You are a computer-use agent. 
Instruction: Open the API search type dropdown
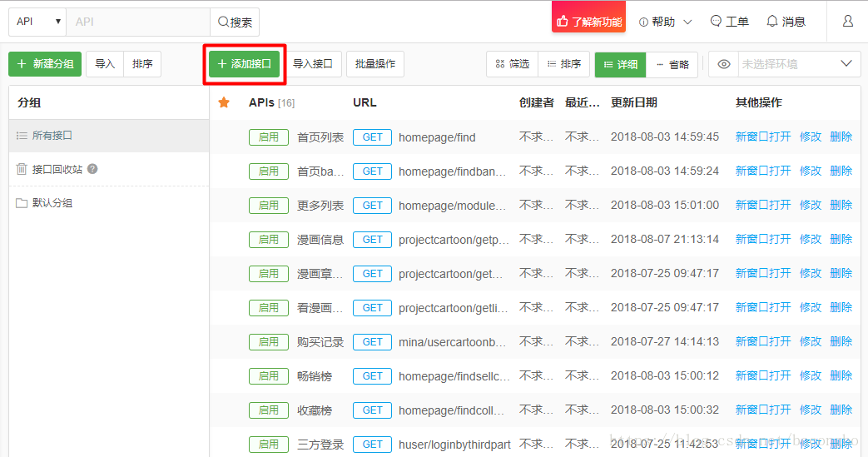tap(37, 22)
